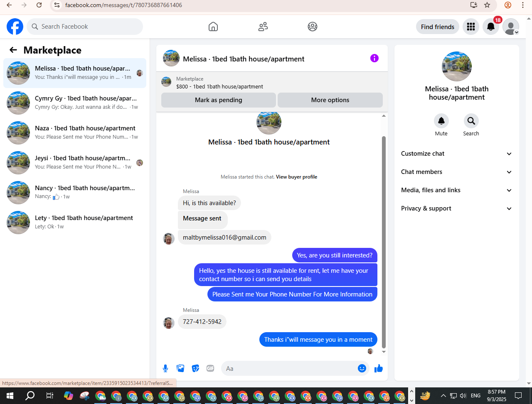Click the "Yes, are you still interested?" message
Viewport: 532px width, 404px height.
pos(335,255)
